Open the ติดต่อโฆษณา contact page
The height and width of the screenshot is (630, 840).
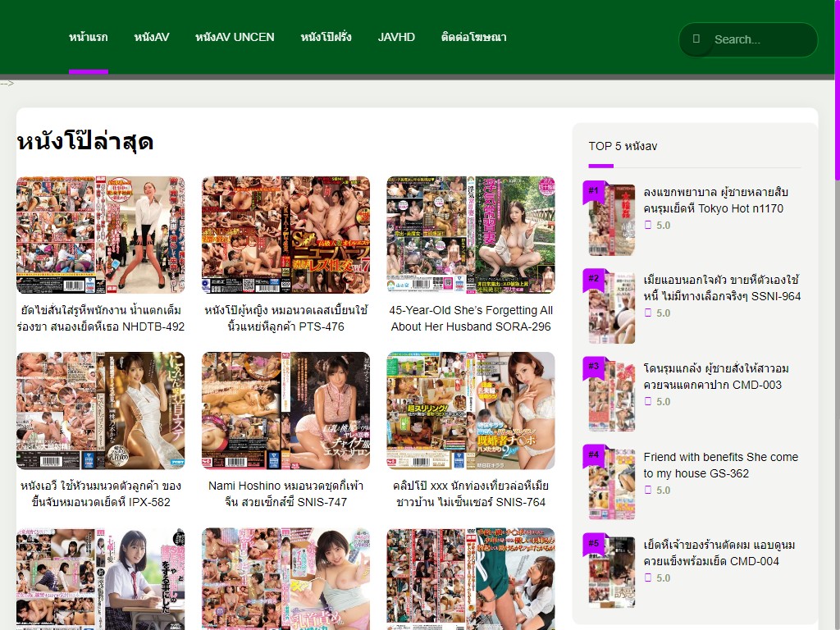(473, 37)
